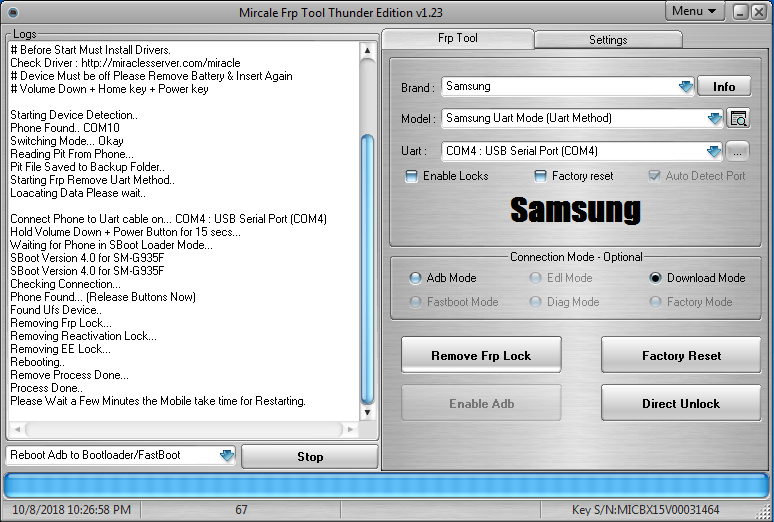Click the Uart field showing COM4 USB Serial Port
Viewport: 774px width, 522px height.
pyautogui.click(x=581, y=151)
